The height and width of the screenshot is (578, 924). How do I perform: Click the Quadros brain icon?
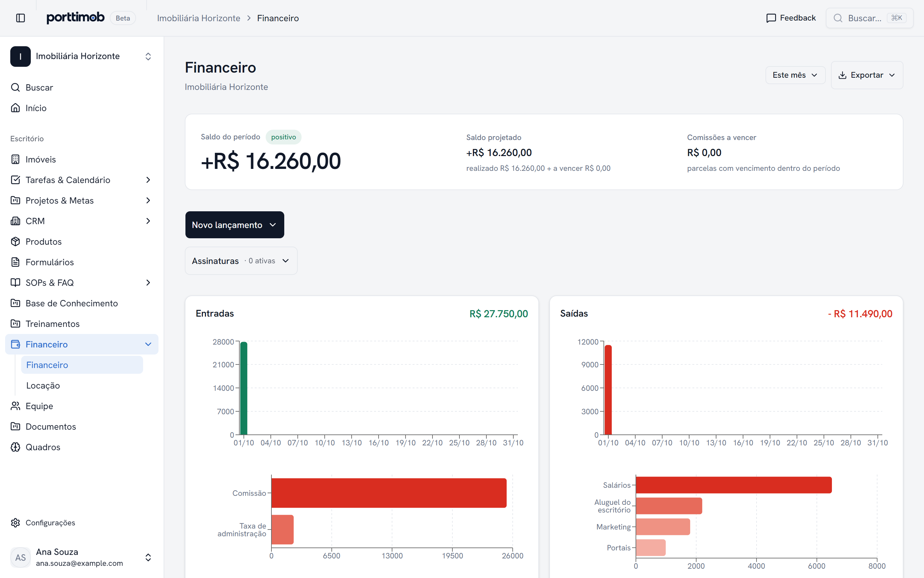15,447
